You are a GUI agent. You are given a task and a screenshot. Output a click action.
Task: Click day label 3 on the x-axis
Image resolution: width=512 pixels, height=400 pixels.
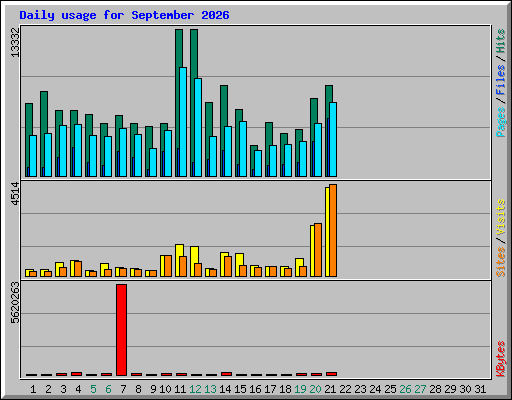coord(63,389)
